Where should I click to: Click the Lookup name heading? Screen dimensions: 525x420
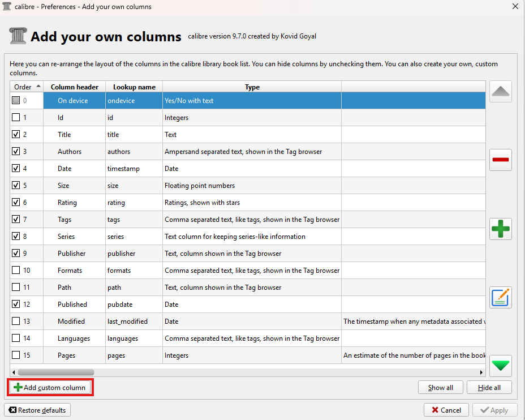pos(134,87)
